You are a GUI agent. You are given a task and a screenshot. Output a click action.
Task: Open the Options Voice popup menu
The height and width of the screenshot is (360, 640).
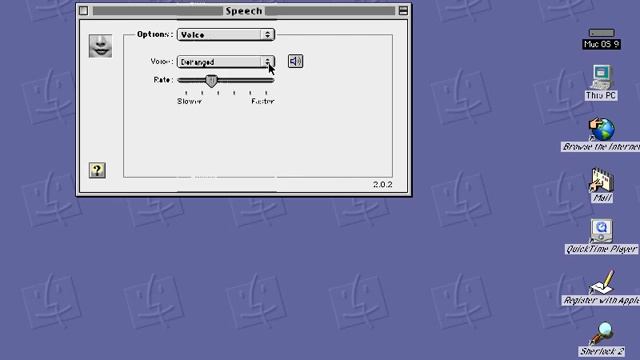226,35
